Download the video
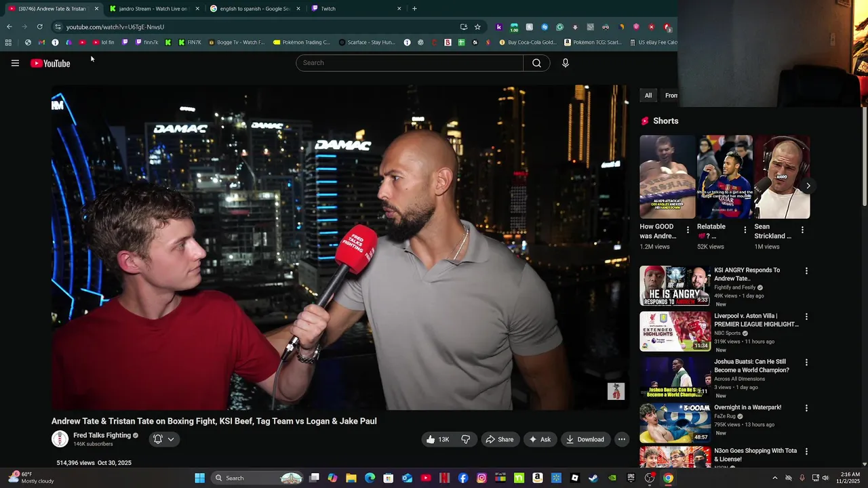 tap(585, 439)
